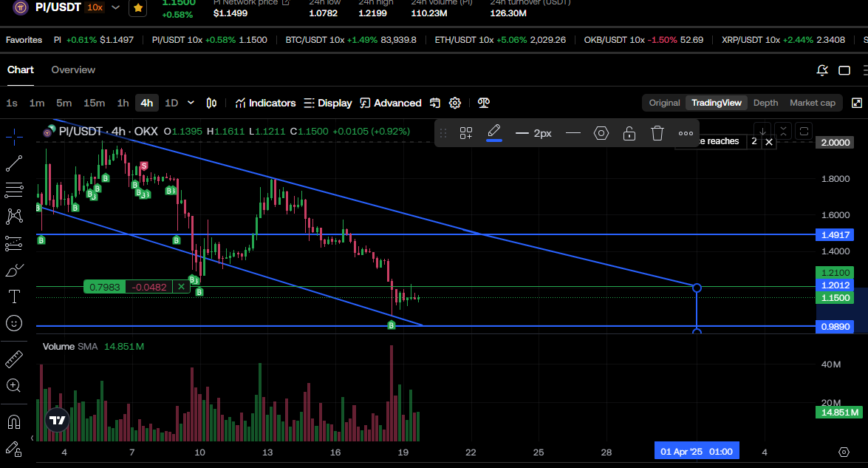
Task: Open drawing templates grid icon
Action: [x=466, y=133]
